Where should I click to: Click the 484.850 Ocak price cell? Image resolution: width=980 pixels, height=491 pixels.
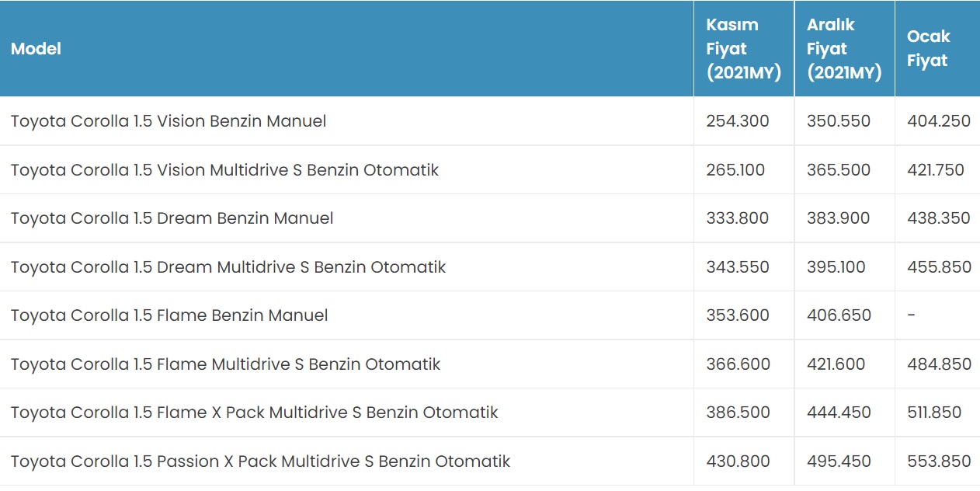938,364
